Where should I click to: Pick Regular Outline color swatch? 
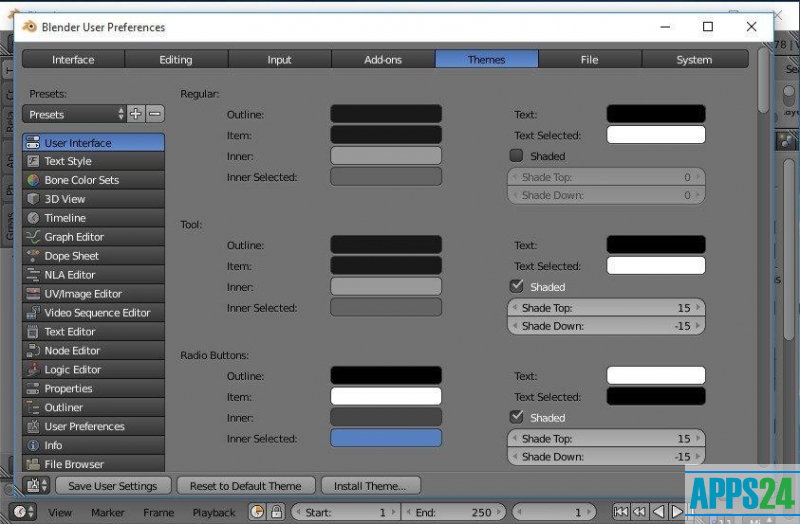[x=386, y=114]
